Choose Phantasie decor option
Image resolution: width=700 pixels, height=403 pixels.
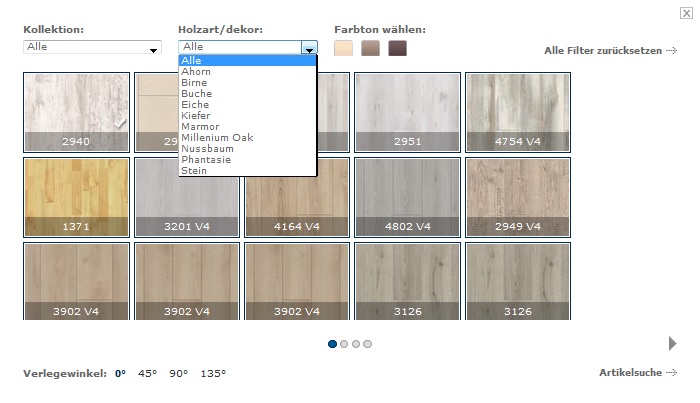pyautogui.click(x=247, y=160)
